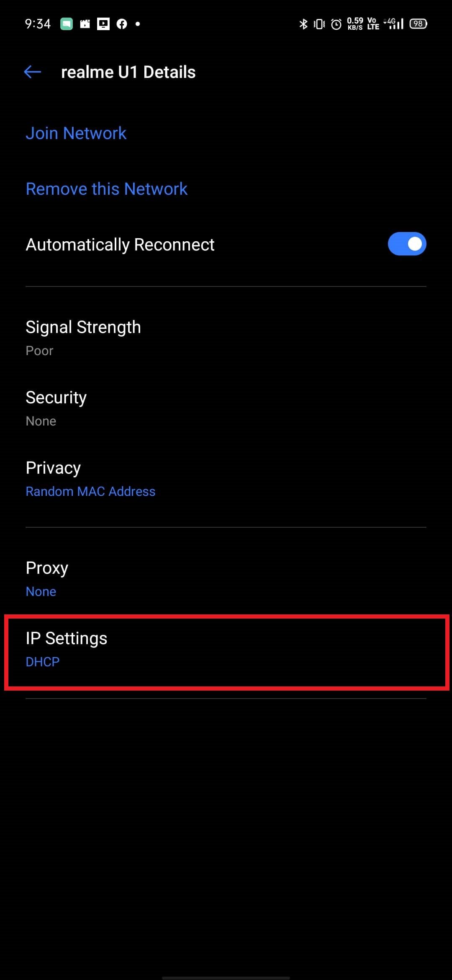Navigate back from realme U1 Details
This screenshot has width=452, height=980.
point(32,72)
